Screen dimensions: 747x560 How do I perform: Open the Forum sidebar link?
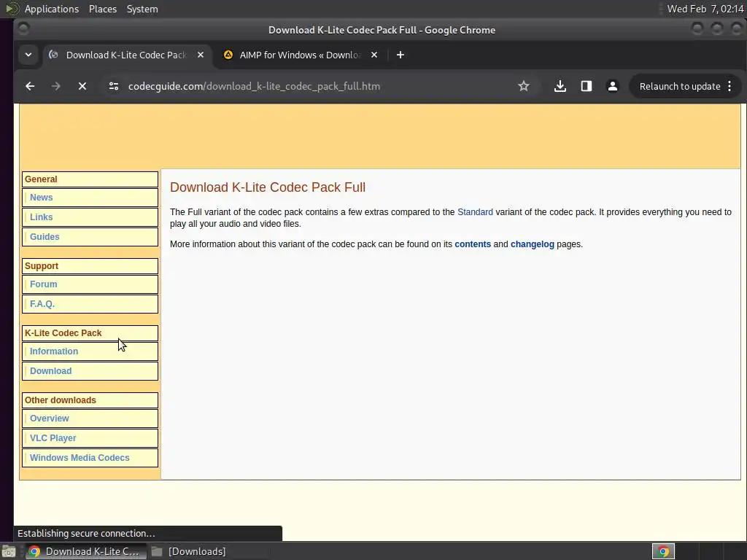(x=43, y=284)
